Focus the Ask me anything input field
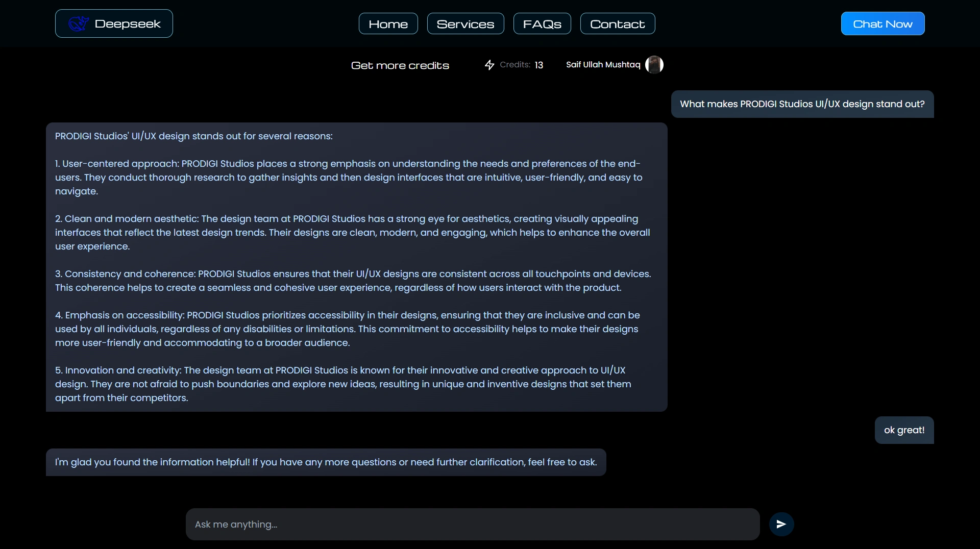Screen dimensions: 980x549 coord(473,524)
